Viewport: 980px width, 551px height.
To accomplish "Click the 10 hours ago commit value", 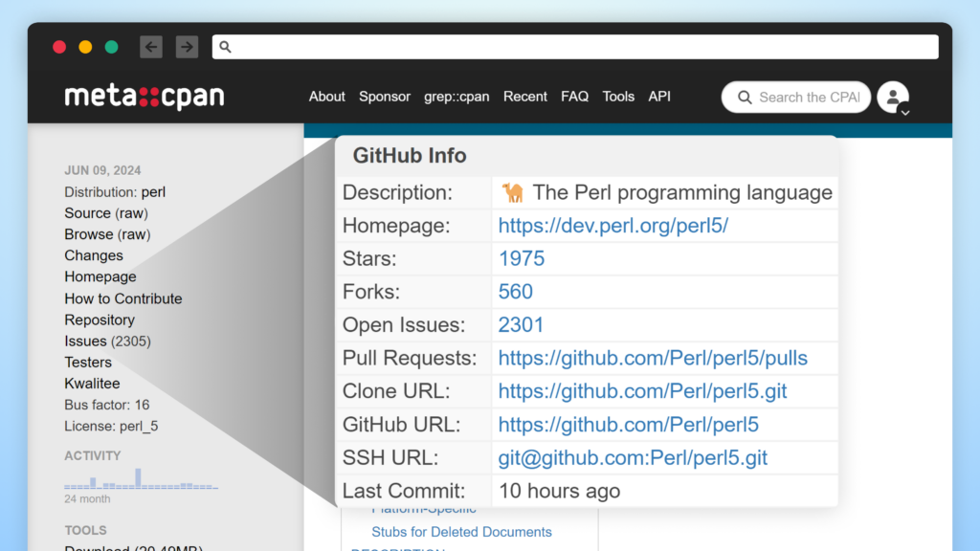I will click(559, 491).
